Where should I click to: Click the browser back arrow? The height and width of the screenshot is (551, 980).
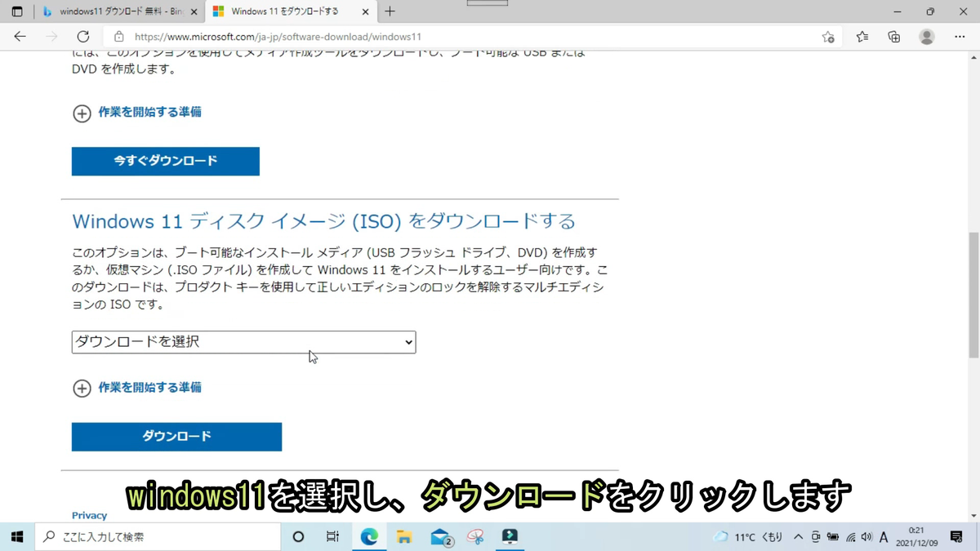20,37
